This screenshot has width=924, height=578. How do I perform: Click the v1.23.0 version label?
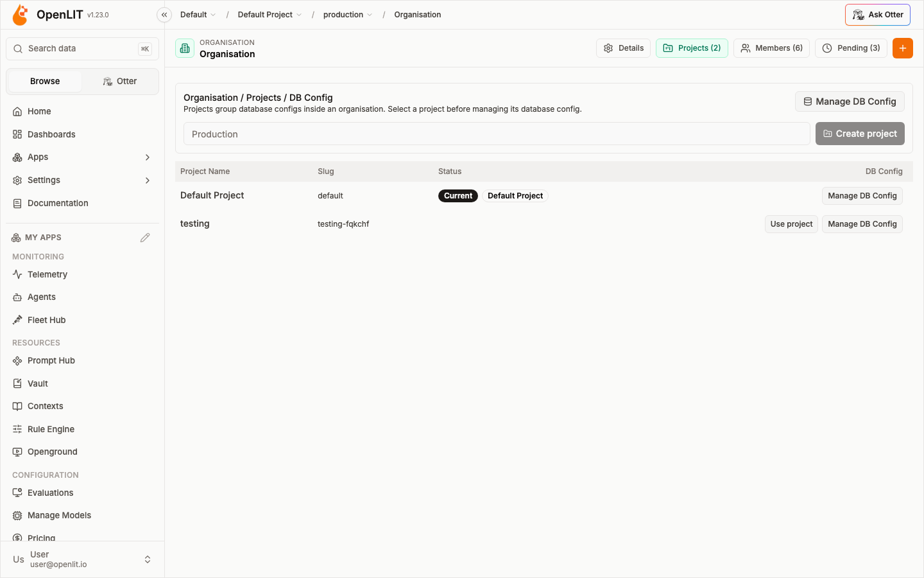98,15
